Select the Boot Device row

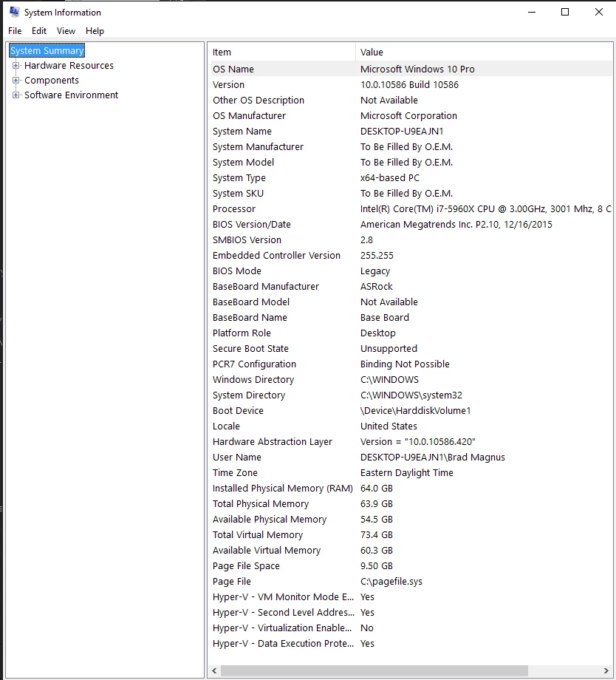(x=410, y=411)
